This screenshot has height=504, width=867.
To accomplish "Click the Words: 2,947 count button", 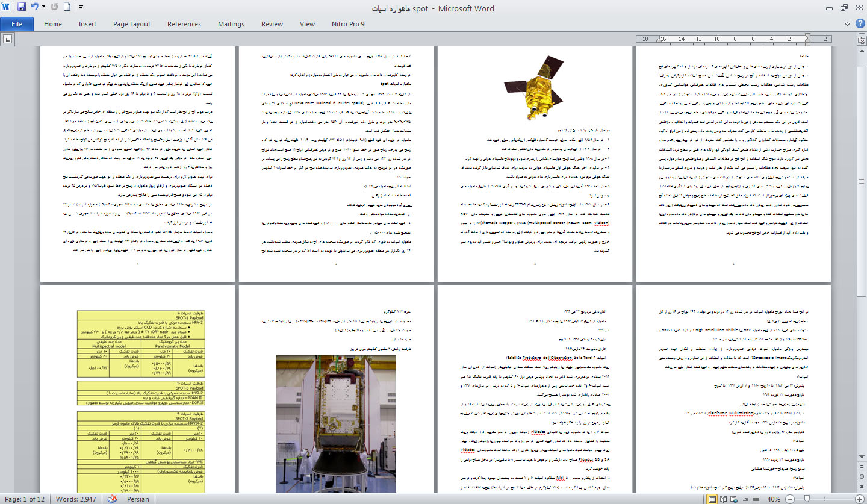I will click(x=76, y=499).
